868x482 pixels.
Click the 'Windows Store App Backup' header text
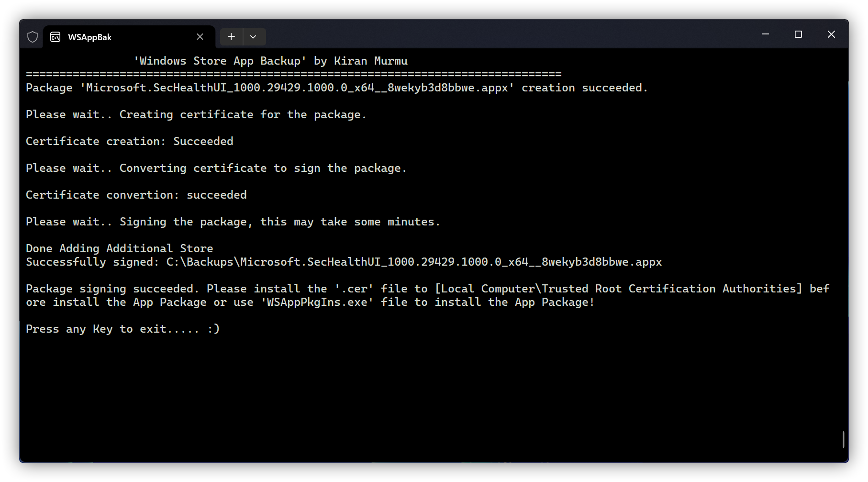[271, 61]
